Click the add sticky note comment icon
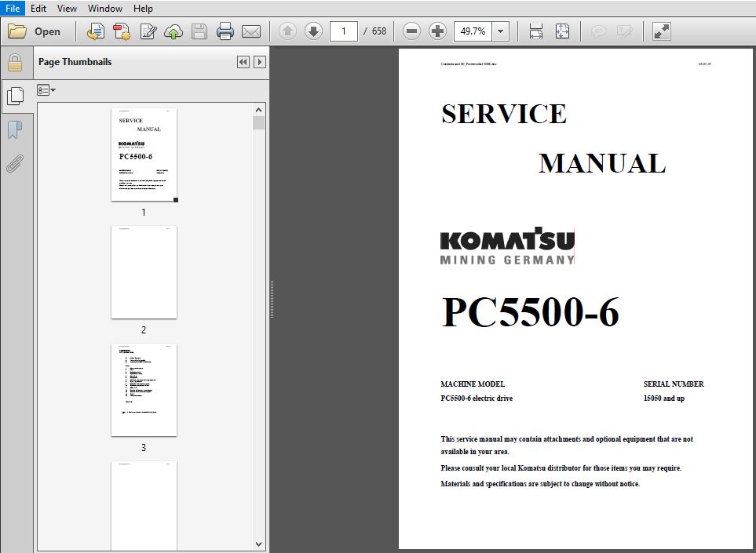 (599, 31)
